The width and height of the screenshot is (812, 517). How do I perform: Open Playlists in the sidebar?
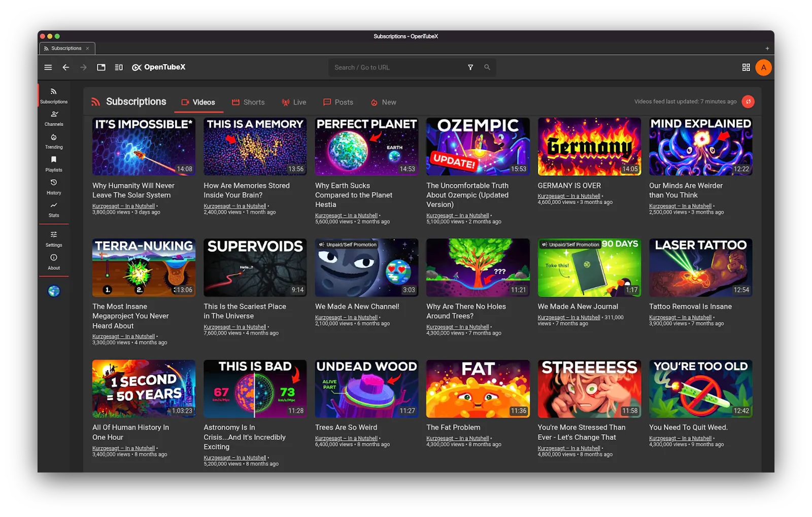pyautogui.click(x=54, y=164)
